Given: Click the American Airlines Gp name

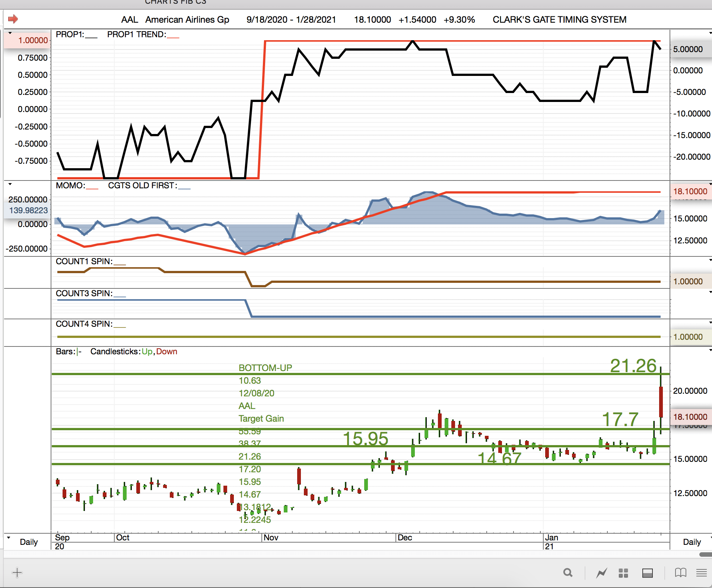Looking at the screenshot, I should click(x=187, y=19).
